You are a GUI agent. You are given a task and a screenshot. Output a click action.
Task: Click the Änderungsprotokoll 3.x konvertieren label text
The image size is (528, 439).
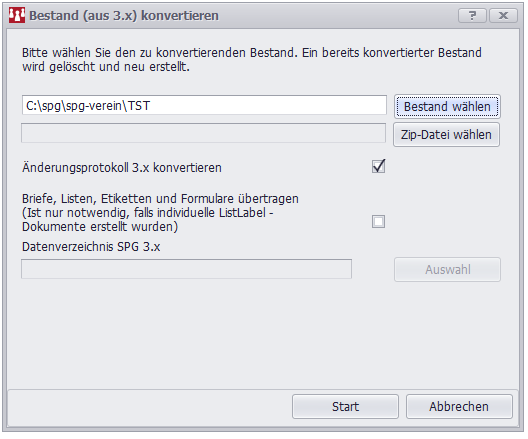pyautogui.click(x=122, y=168)
